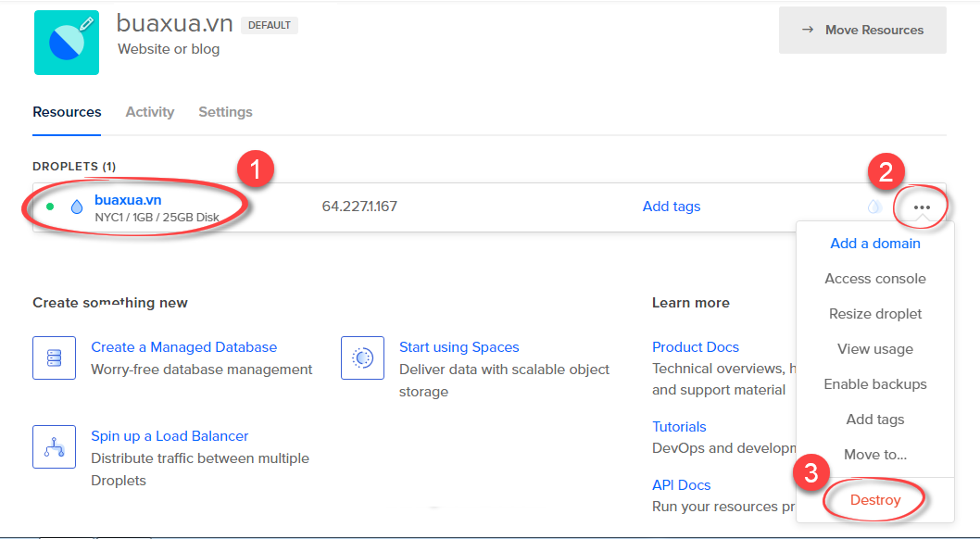Click the buaxua.vn project avatar icon
The width and height of the screenshot is (980, 539).
click(x=67, y=43)
